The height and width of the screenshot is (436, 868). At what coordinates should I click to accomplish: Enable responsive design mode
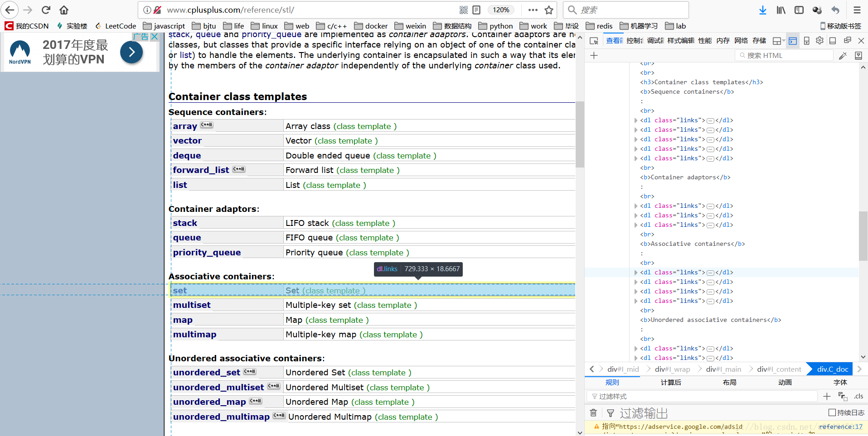pos(806,41)
